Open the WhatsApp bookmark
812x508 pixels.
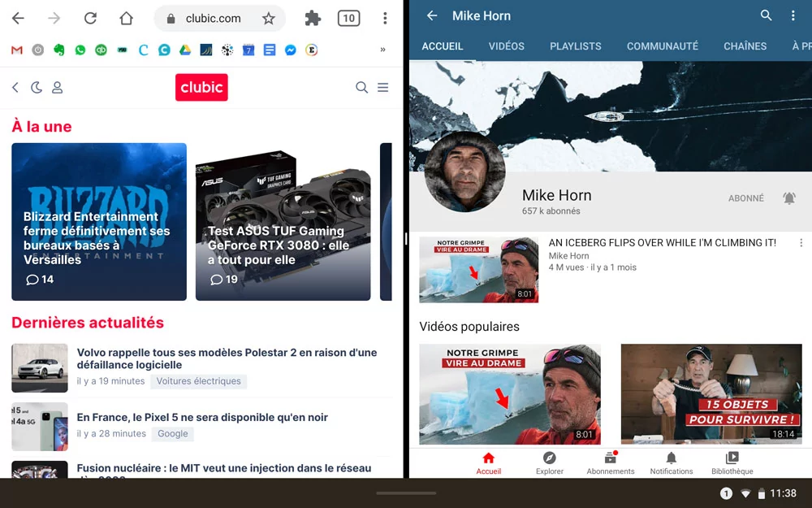80,50
